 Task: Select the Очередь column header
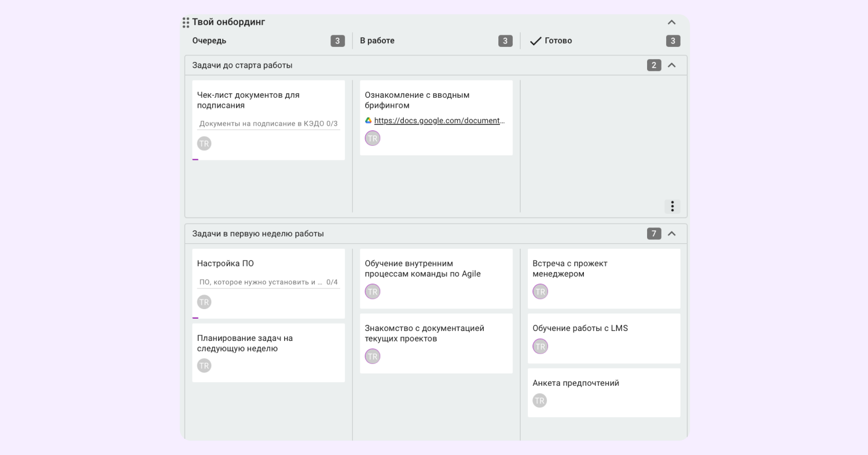tap(209, 41)
